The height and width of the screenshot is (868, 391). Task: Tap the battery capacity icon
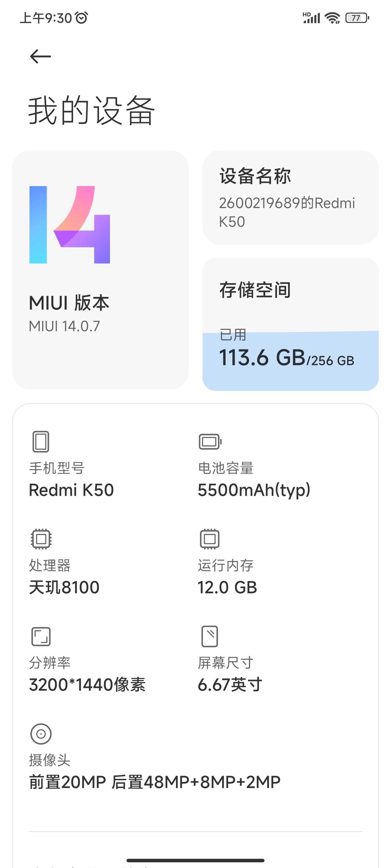[210, 441]
